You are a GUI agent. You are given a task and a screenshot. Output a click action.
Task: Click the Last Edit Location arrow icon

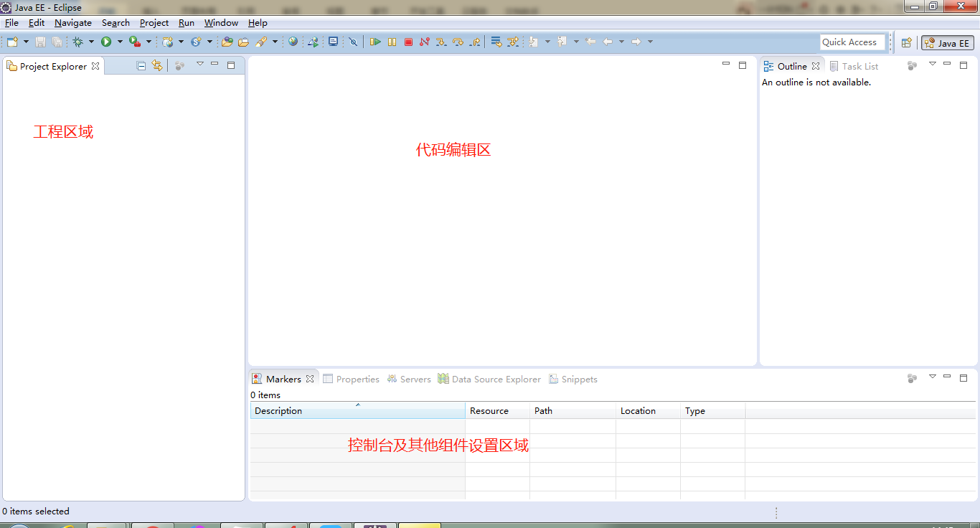[x=590, y=42]
